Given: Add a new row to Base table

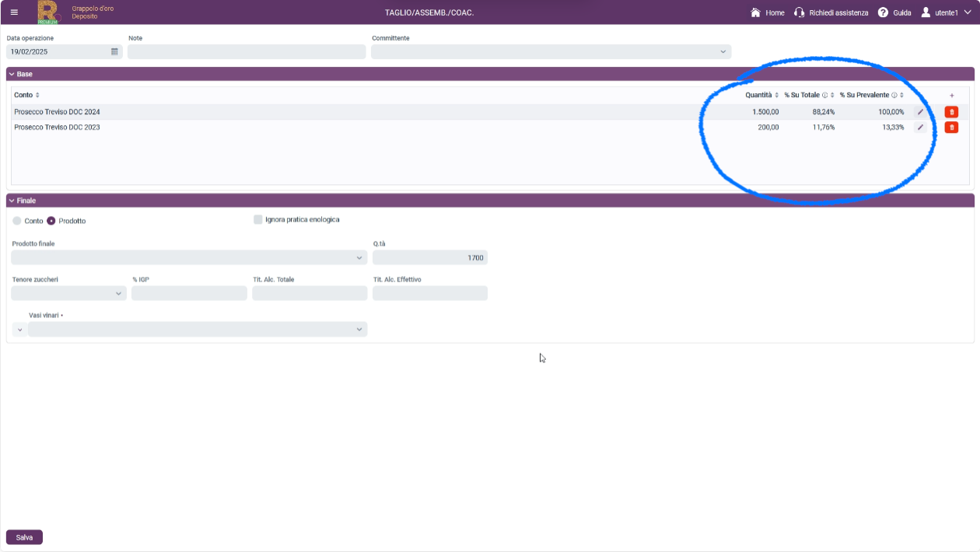Looking at the screenshot, I should [952, 96].
